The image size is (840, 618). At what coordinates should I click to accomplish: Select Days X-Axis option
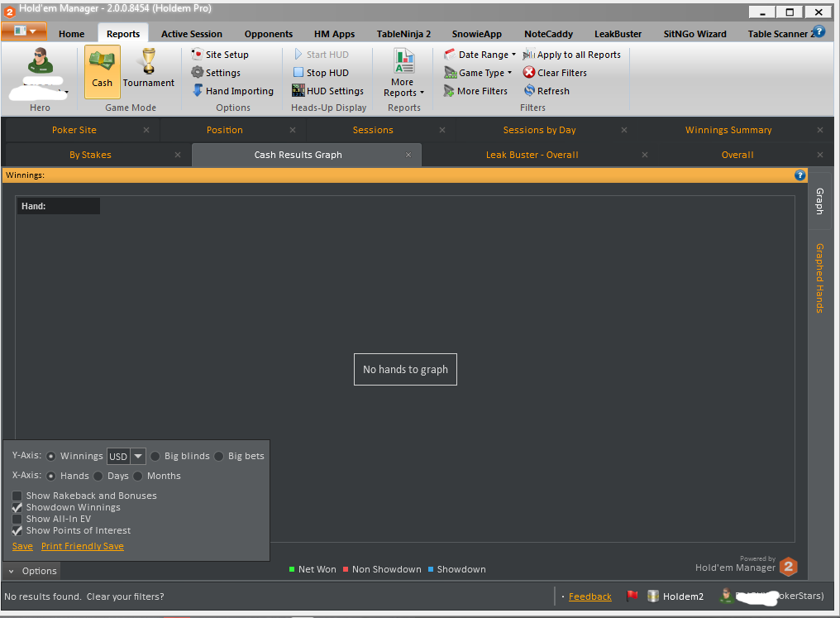(98, 476)
